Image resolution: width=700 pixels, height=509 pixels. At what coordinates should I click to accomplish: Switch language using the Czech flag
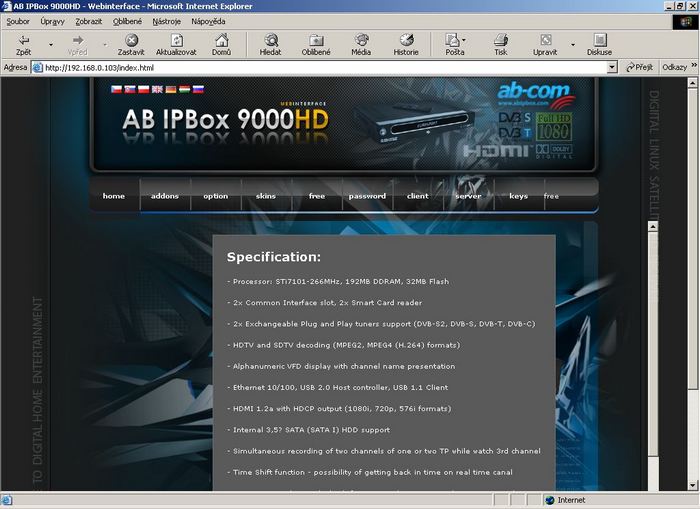pos(117,89)
